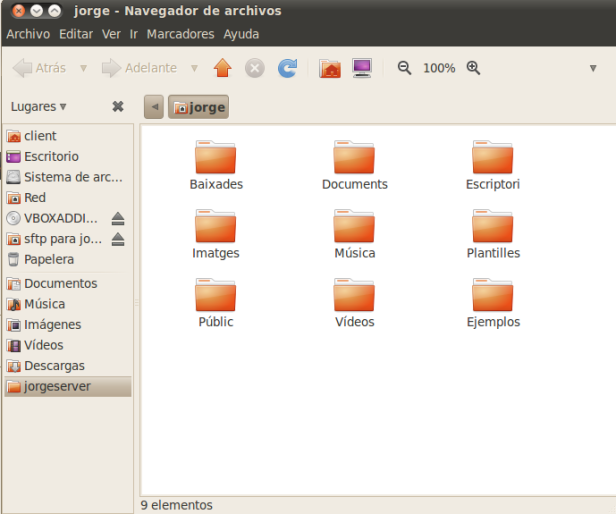This screenshot has height=514, width=616.
Task: Open the Adelante history dropdown arrow
Action: click(x=194, y=68)
